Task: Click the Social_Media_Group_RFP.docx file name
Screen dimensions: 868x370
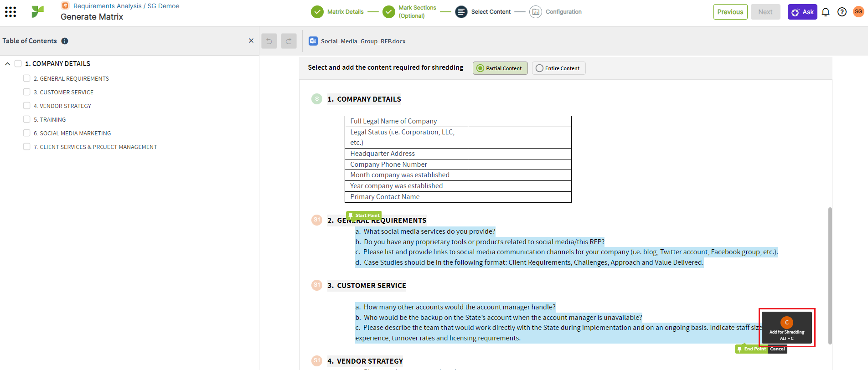Action: click(x=363, y=41)
